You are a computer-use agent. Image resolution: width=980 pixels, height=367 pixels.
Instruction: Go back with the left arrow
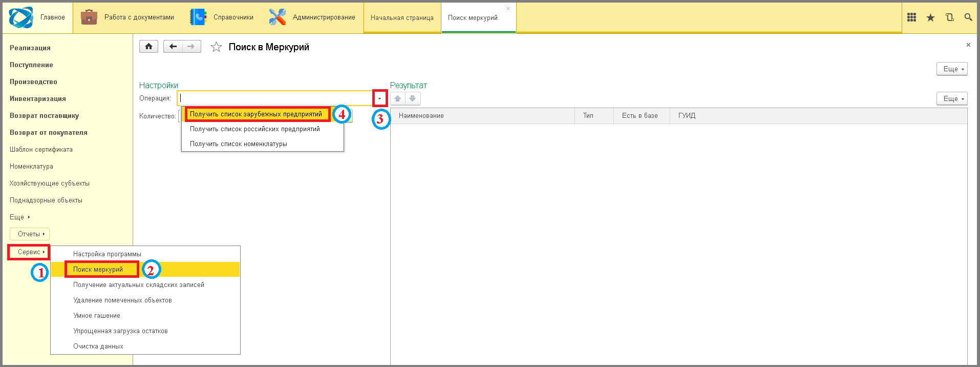coord(173,47)
